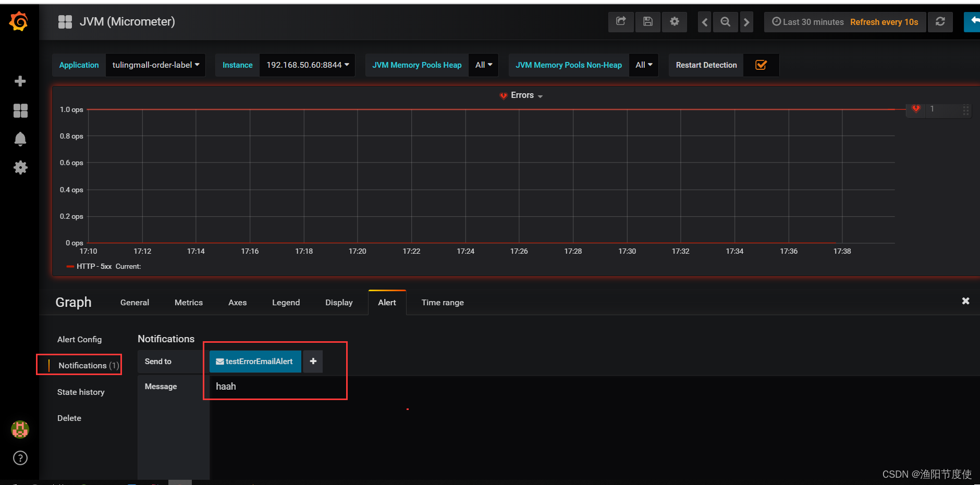Open the Grafana home logo
This screenshot has height=485, width=980.
click(19, 21)
